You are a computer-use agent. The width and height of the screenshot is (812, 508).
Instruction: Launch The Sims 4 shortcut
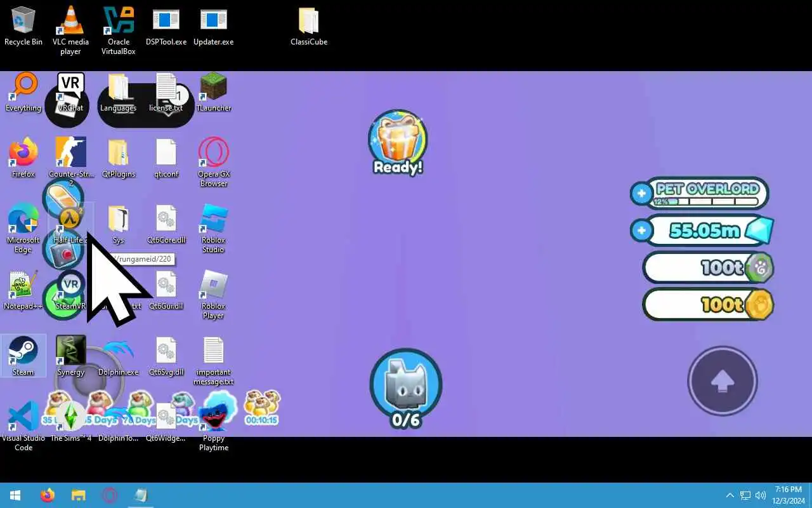point(70,422)
